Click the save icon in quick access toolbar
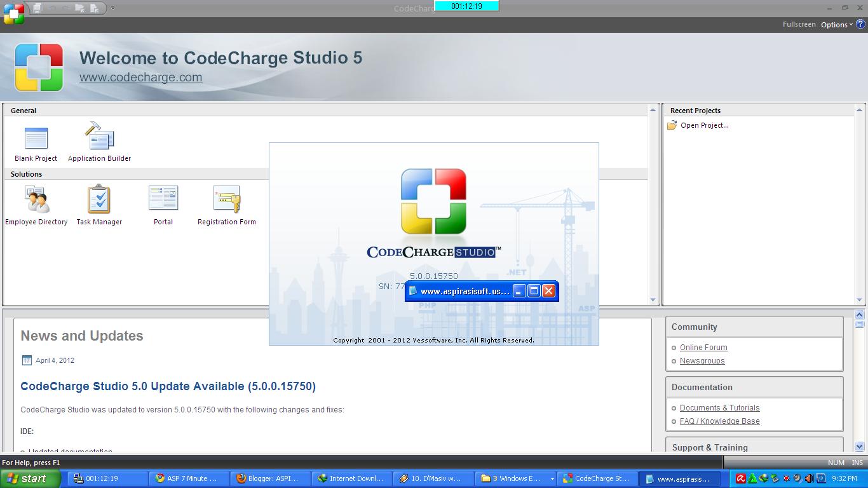 coord(37,8)
